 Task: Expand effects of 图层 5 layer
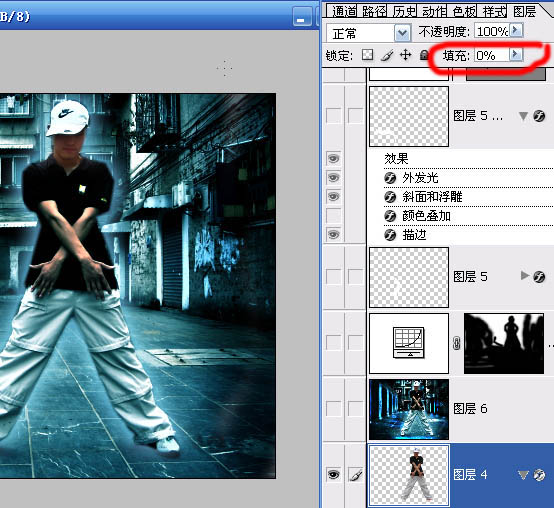pyautogui.click(x=525, y=276)
